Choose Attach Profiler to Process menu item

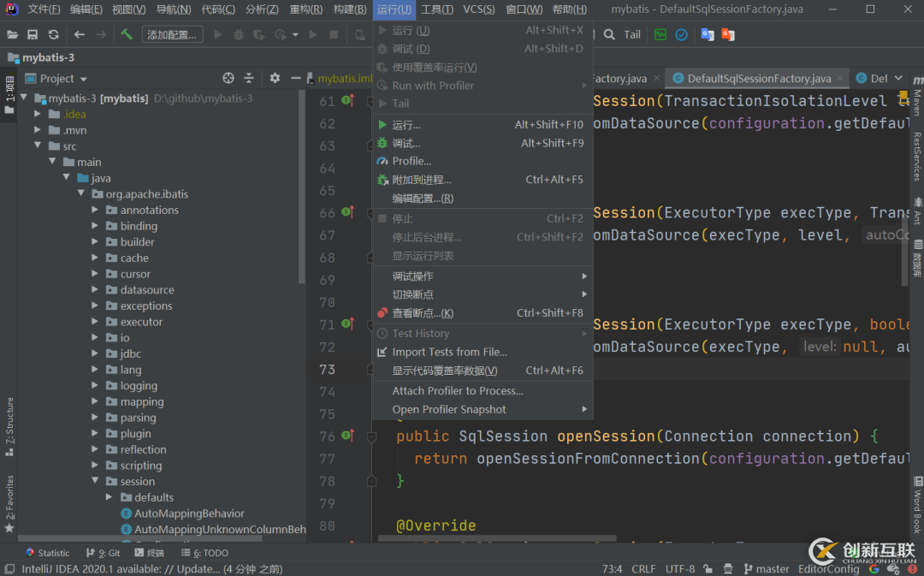tap(457, 391)
